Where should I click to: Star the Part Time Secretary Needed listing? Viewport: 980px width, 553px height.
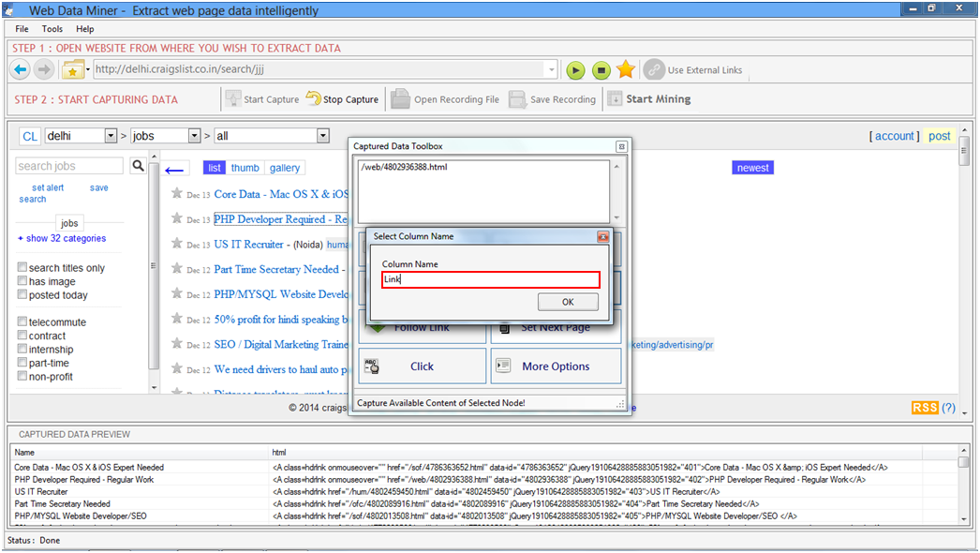click(177, 268)
